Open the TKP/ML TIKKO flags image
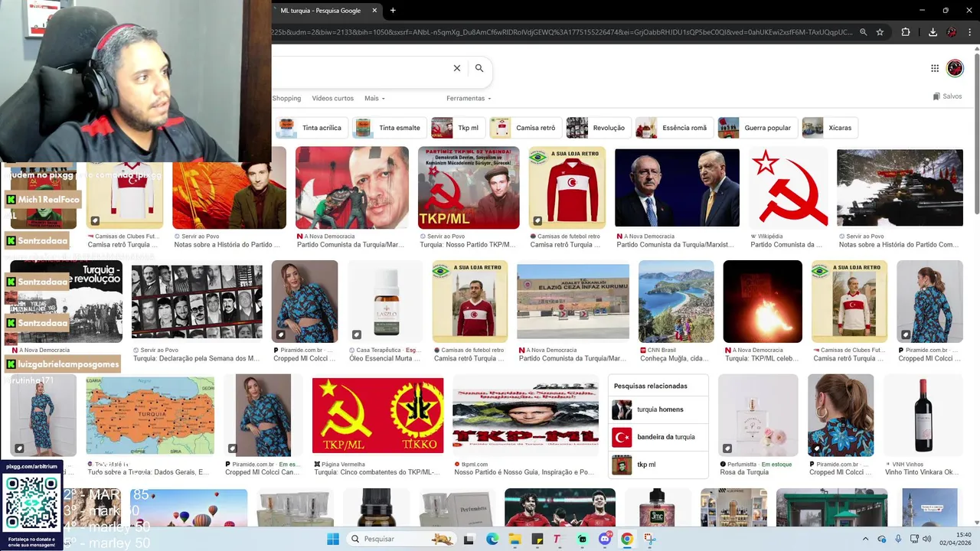Screen dimensions: 980x551 (x=377, y=416)
